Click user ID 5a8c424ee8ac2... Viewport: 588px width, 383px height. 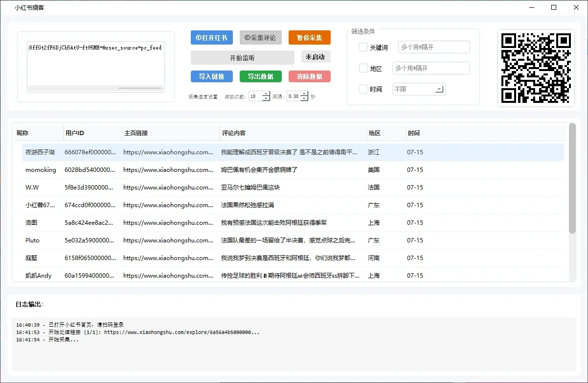89,223
